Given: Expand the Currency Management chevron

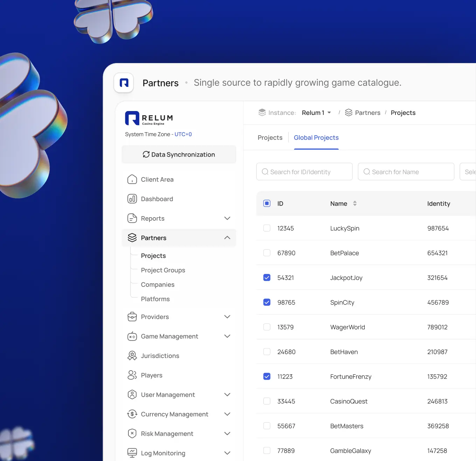Looking at the screenshot, I should (x=227, y=414).
